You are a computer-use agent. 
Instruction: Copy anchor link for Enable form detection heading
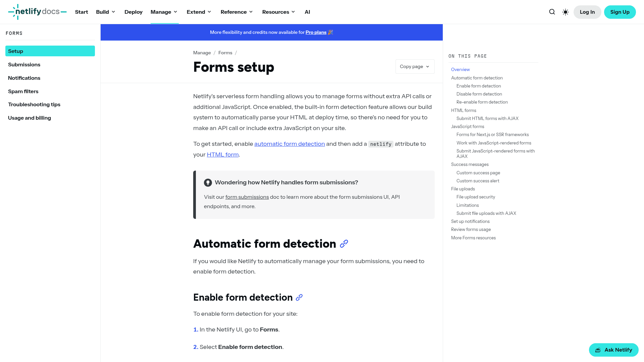click(x=299, y=297)
